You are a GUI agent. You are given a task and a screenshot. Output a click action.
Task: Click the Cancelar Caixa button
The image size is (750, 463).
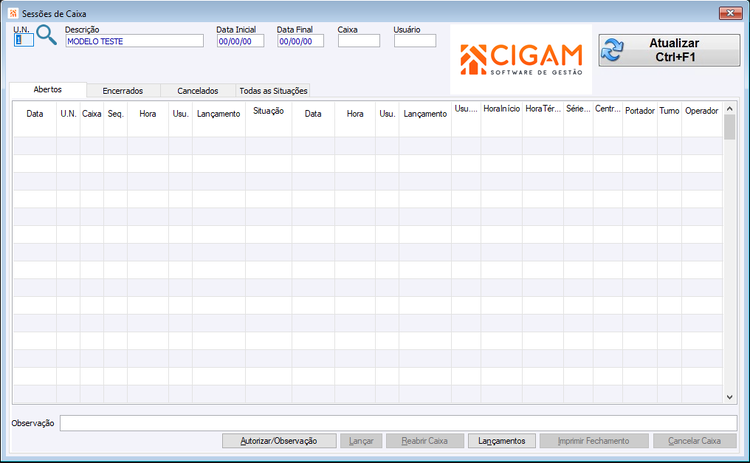pyautogui.click(x=695, y=441)
